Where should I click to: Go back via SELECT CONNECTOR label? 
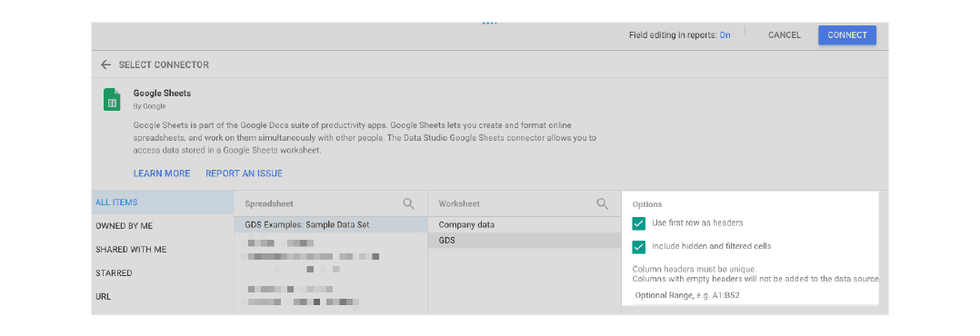coord(164,65)
